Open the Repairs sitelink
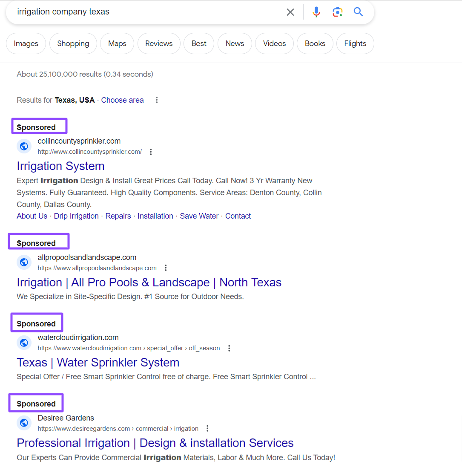The width and height of the screenshot is (462, 476). (x=118, y=216)
